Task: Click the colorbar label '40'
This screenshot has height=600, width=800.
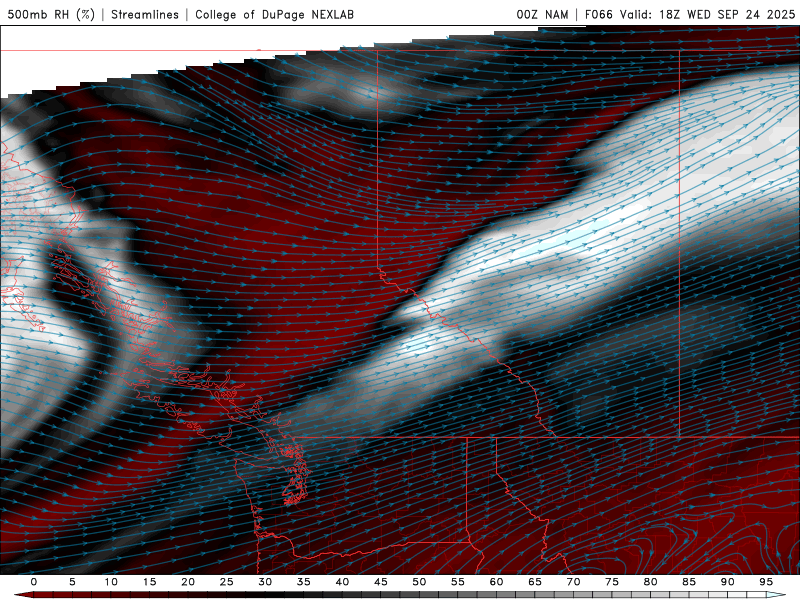Action: click(342, 582)
